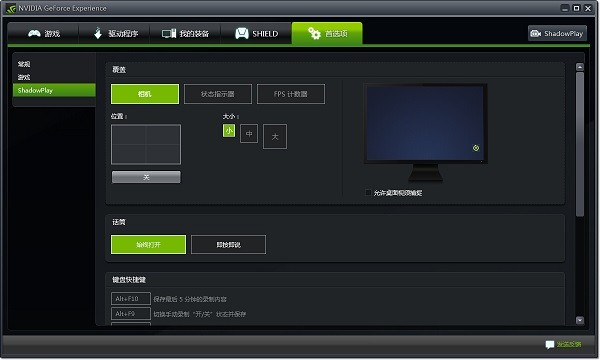
Task: Click the gamepad icon on 游戏 tab
Action: click(x=34, y=34)
